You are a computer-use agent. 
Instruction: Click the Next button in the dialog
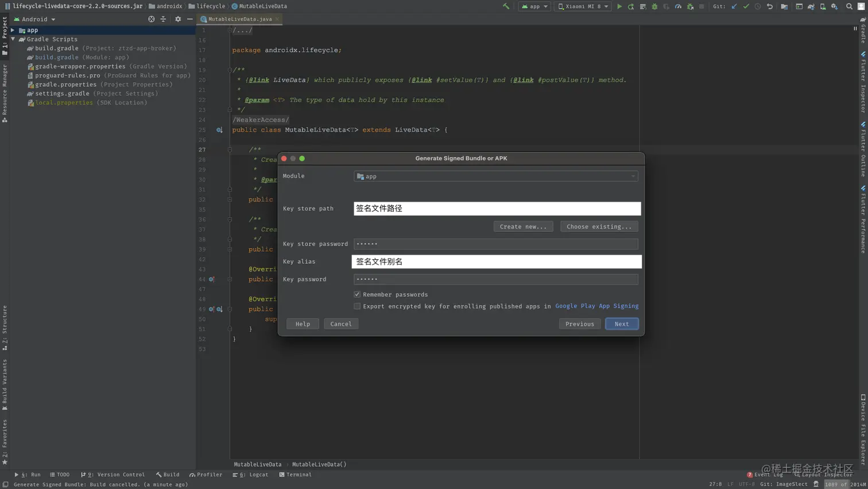click(x=622, y=324)
